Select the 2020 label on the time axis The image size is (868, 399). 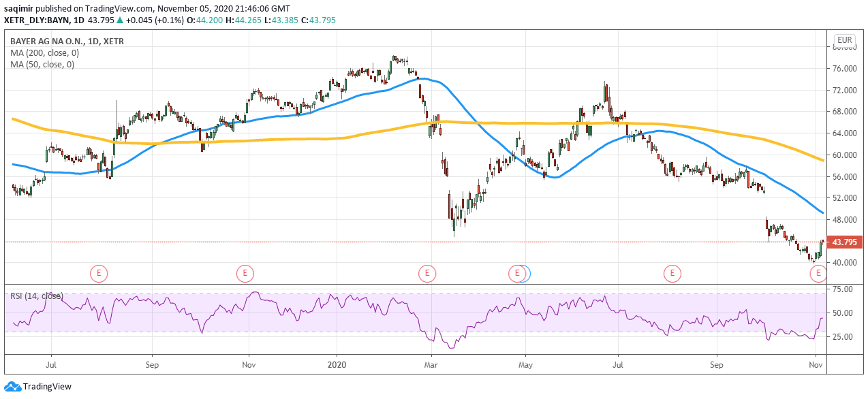[x=336, y=365]
